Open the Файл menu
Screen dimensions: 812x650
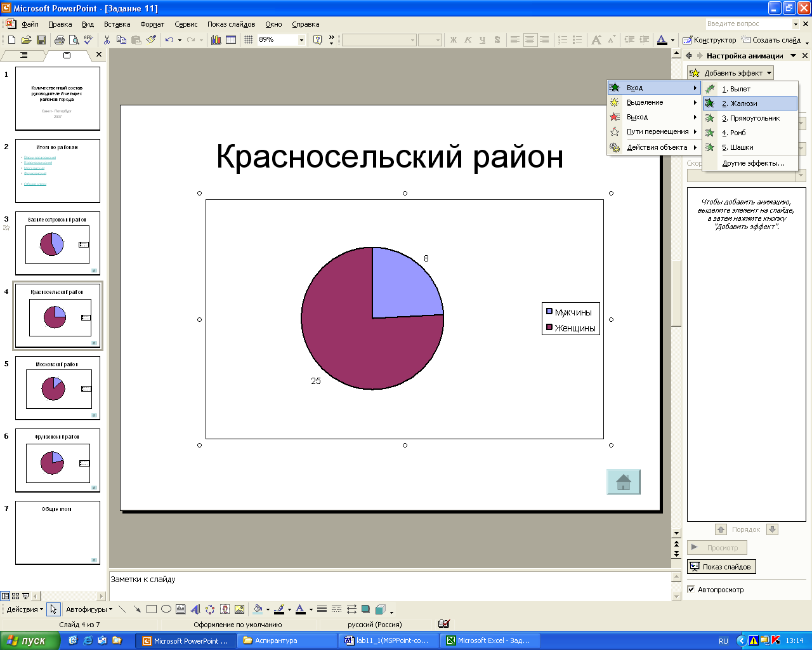pyautogui.click(x=30, y=24)
